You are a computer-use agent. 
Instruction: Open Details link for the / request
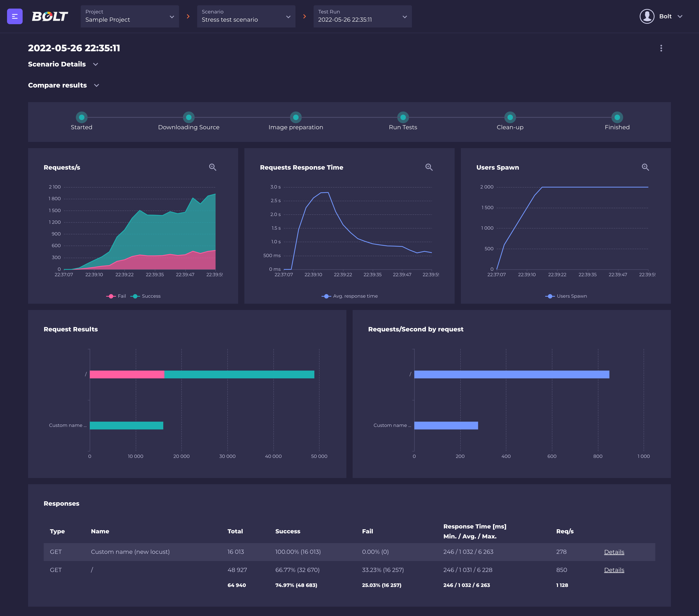pos(614,570)
